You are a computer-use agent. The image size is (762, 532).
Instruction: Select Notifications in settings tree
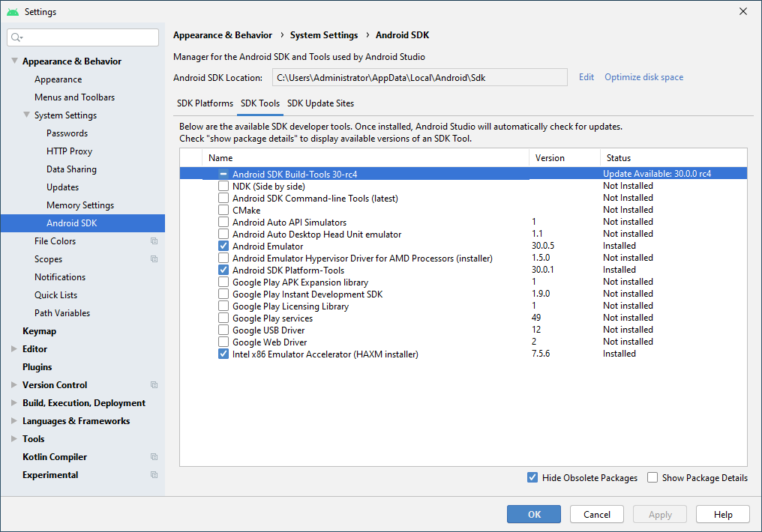point(60,277)
